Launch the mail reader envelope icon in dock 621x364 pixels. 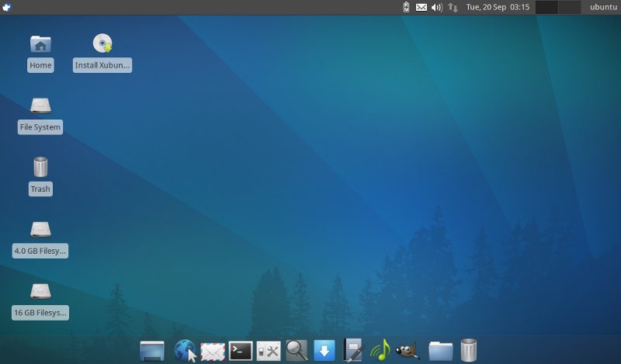(213, 352)
